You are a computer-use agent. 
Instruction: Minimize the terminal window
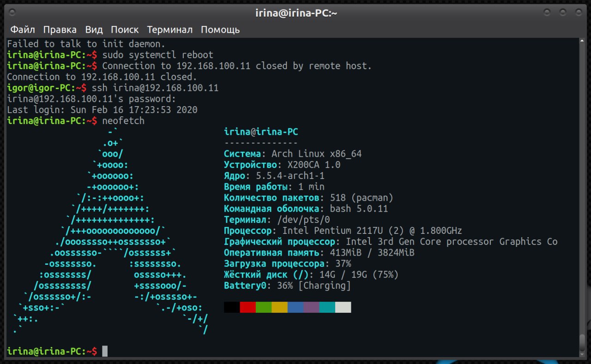(x=548, y=12)
